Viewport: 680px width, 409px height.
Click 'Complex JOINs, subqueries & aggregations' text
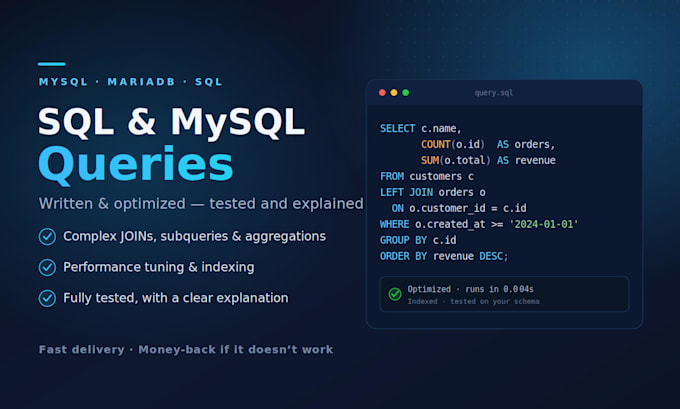[194, 236]
